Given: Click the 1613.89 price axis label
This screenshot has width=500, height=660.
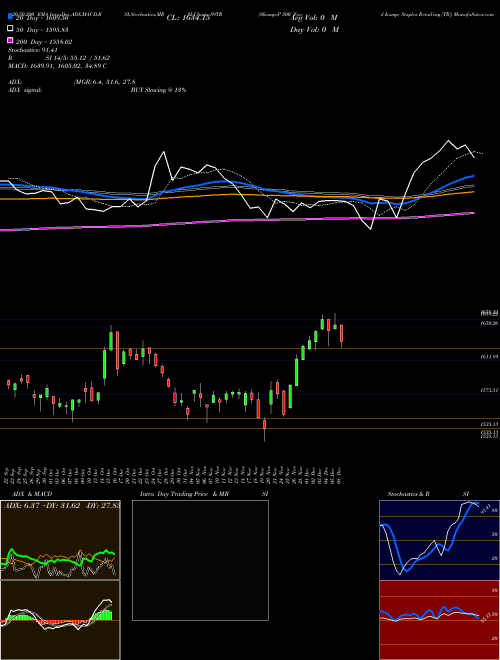Looking at the screenshot, I should tap(489, 357).
